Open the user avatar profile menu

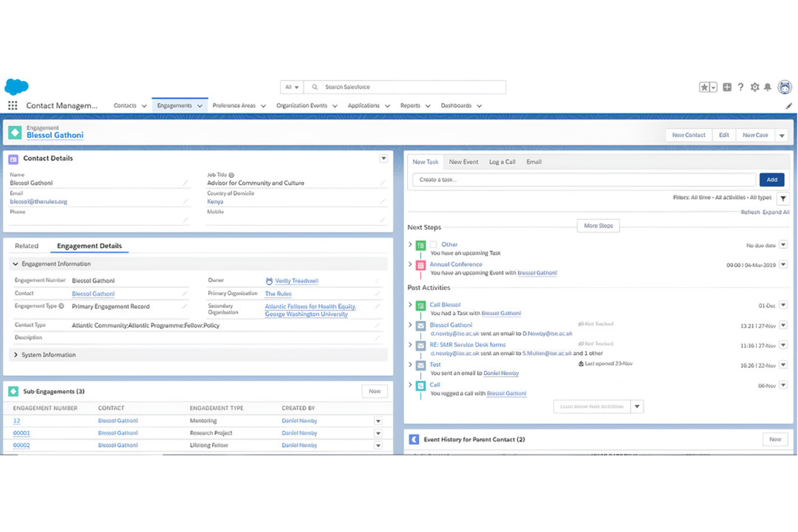pos(785,87)
